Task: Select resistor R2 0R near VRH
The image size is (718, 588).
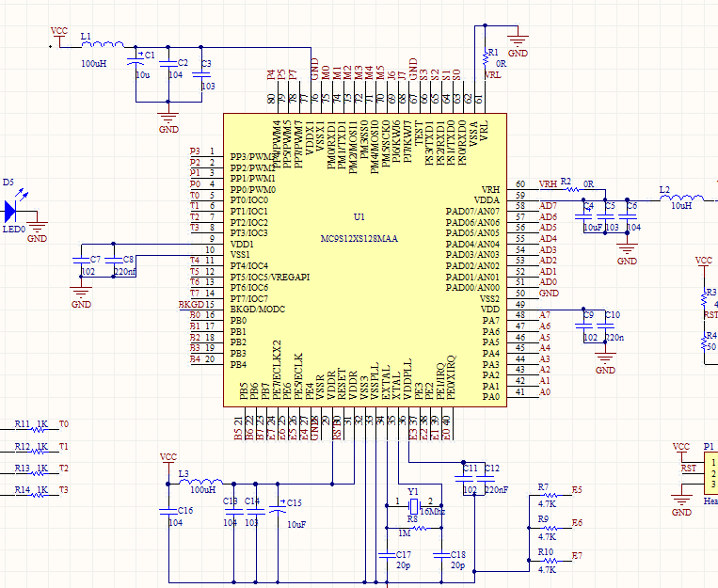Action: coord(572,189)
